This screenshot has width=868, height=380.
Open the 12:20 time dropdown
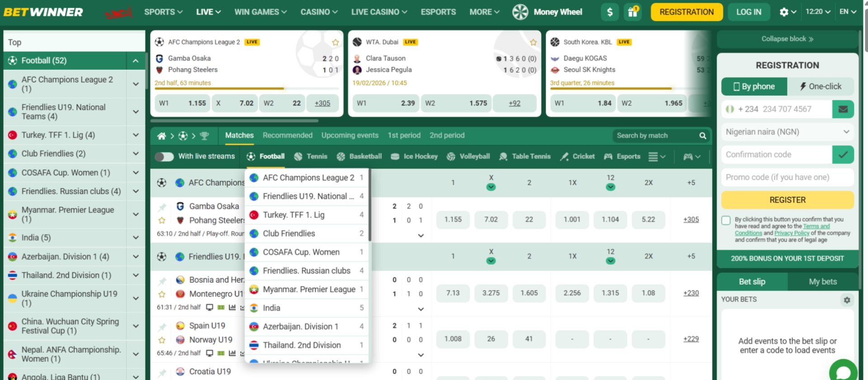point(818,12)
